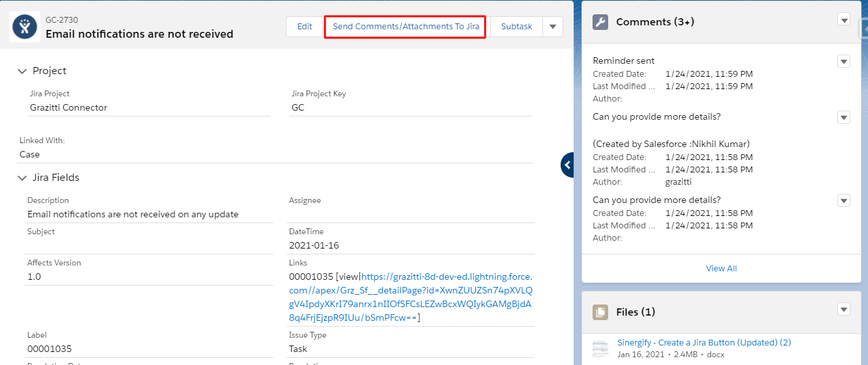
Task: Click the Edit button
Action: [x=305, y=27]
